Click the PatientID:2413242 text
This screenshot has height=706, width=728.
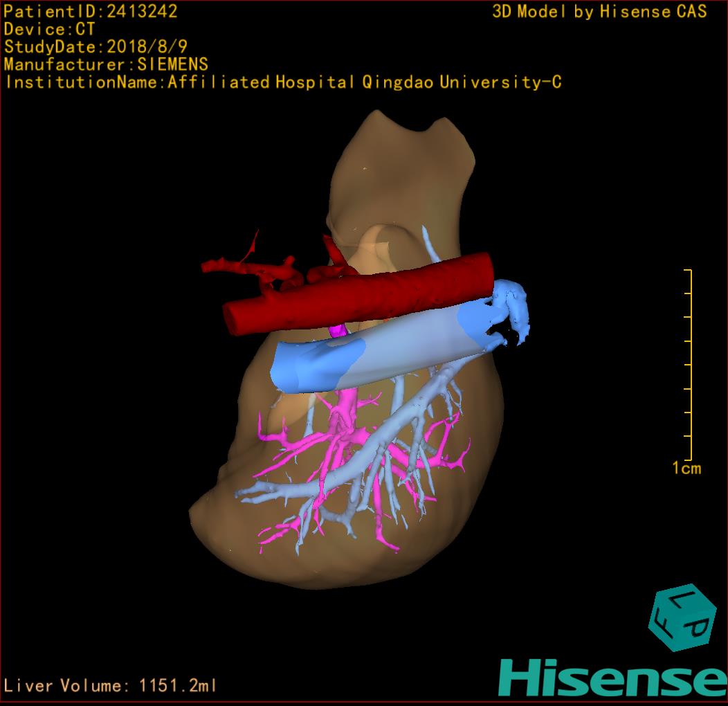pos(91,11)
